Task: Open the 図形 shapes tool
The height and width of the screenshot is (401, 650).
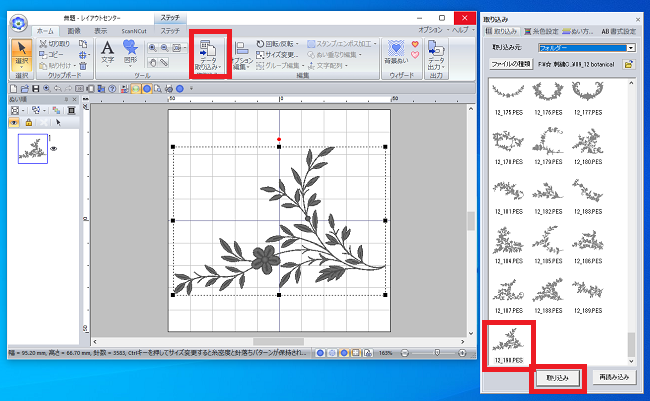Action: (x=130, y=55)
